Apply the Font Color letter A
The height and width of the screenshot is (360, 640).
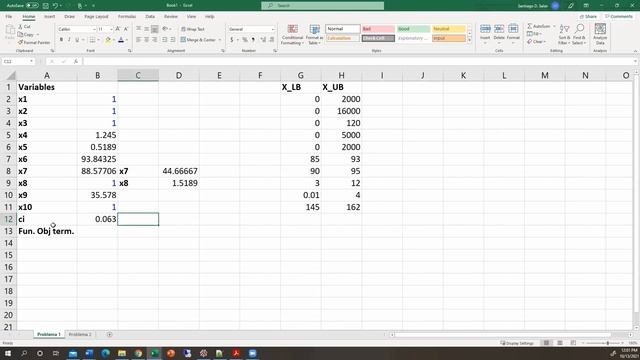[x=121, y=40]
